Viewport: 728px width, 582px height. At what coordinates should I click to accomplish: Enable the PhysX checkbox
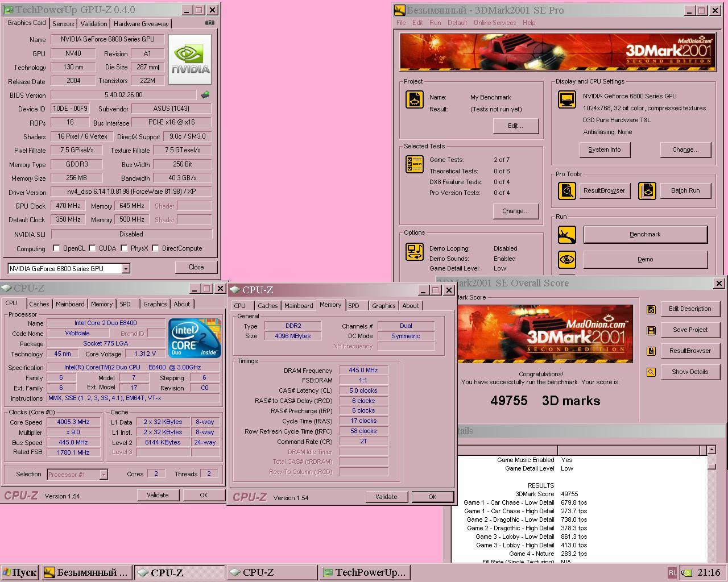click(x=124, y=248)
